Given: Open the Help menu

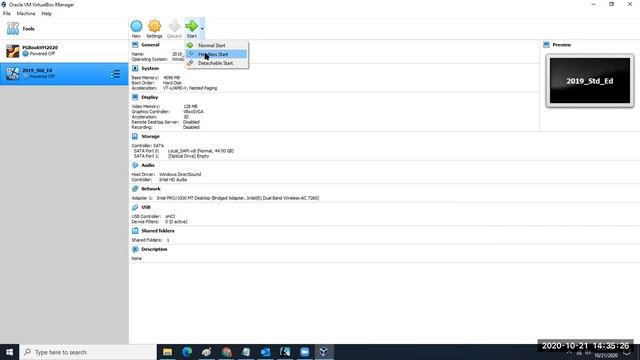Looking at the screenshot, I should point(47,13).
